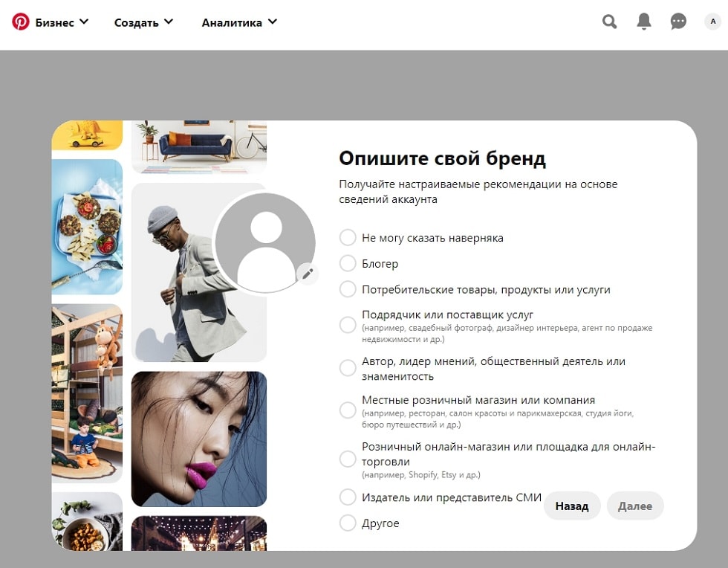Click the woman with pink lips image
Image resolution: width=728 pixels, height=568 pixels.
click(199, 439)
